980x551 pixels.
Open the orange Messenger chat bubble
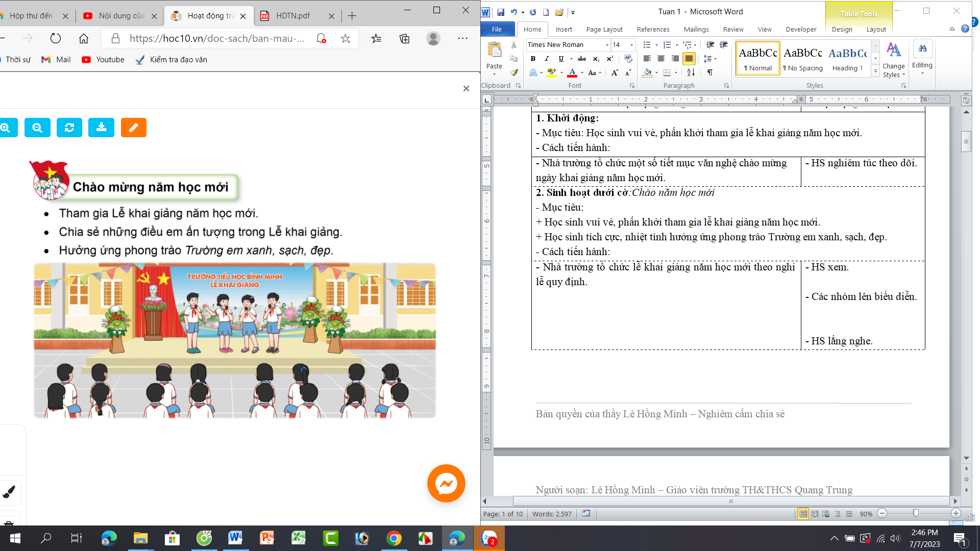point(446,483)
